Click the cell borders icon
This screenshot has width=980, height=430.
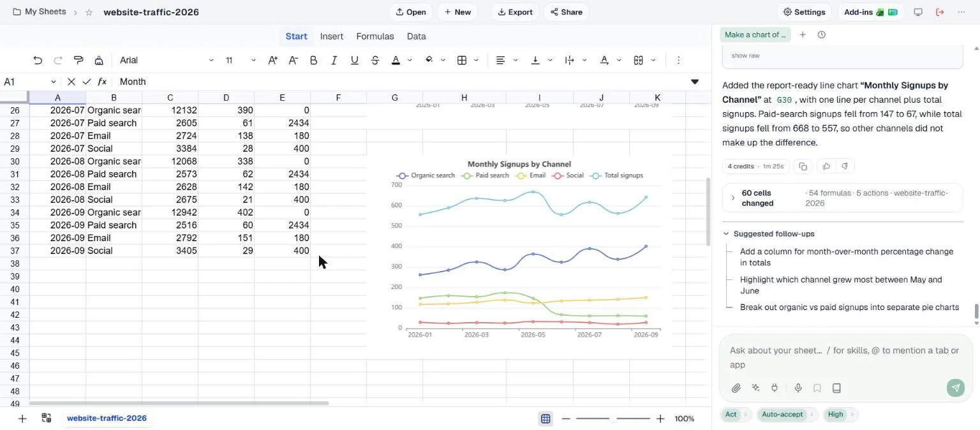coord(462,60)
